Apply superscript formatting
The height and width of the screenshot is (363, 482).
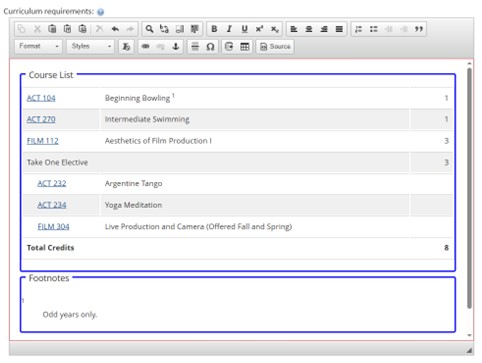pyautogui.click(x=259, y=29)
